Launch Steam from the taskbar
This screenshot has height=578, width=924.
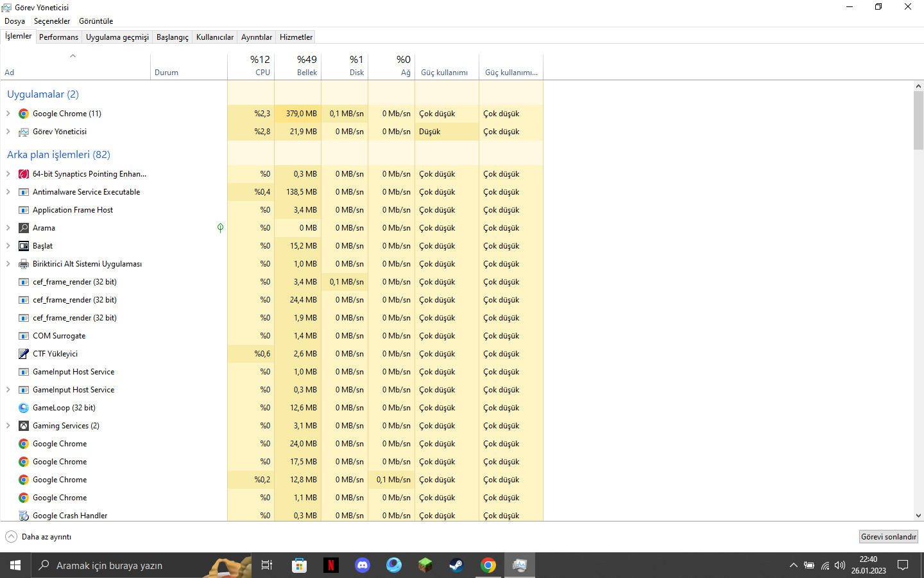click(456, 565)
